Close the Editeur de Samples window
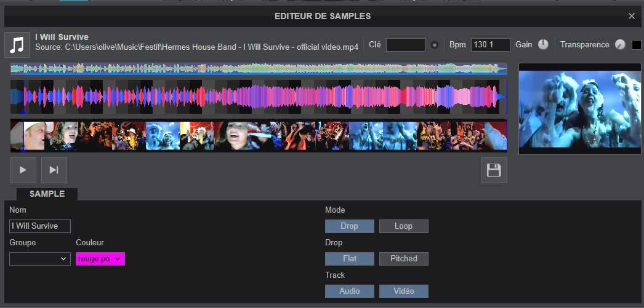The image size is (644, 308). coord(631,16)
